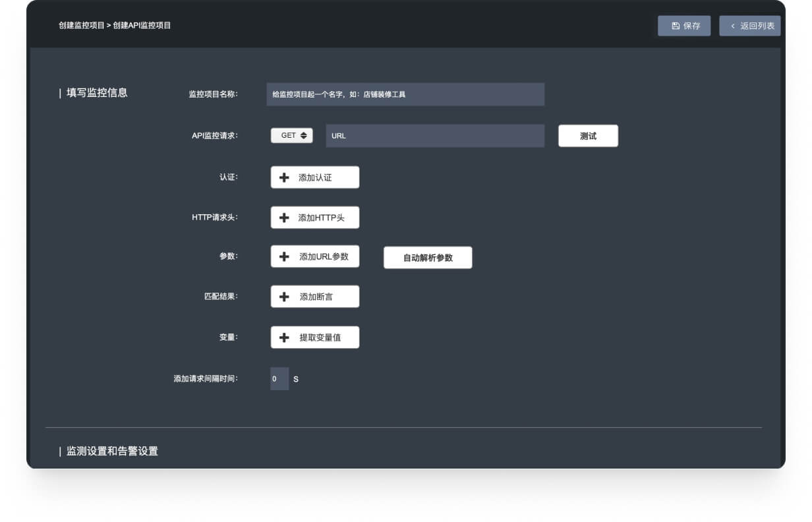Click the 监测设置和告警设置 section heading
812x522 pixels.
click(112, 451)
